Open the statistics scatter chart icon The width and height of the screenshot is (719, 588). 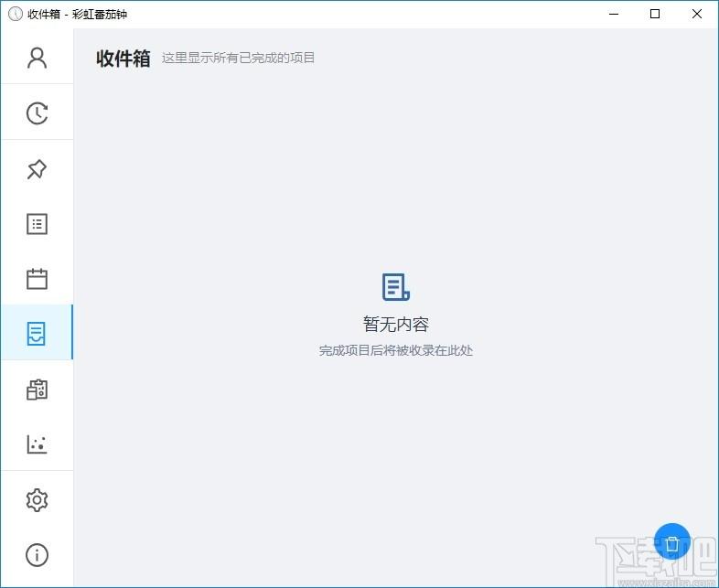(x=37, y=444)
